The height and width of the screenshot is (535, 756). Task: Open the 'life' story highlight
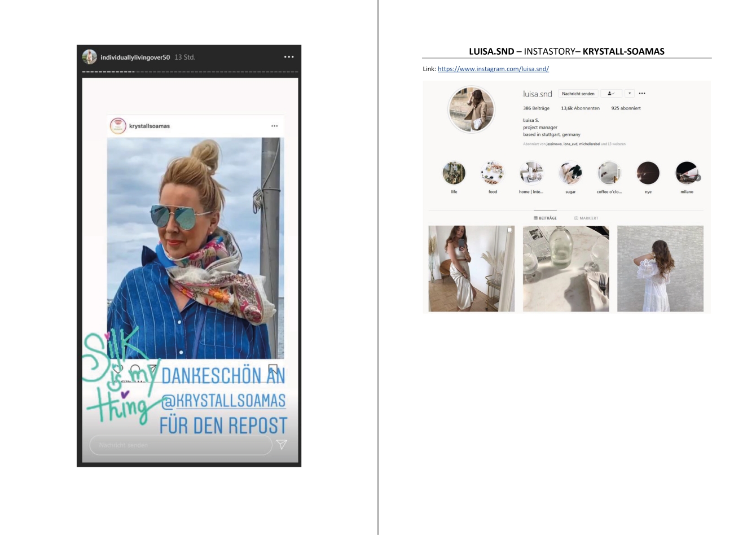point(454,174)
